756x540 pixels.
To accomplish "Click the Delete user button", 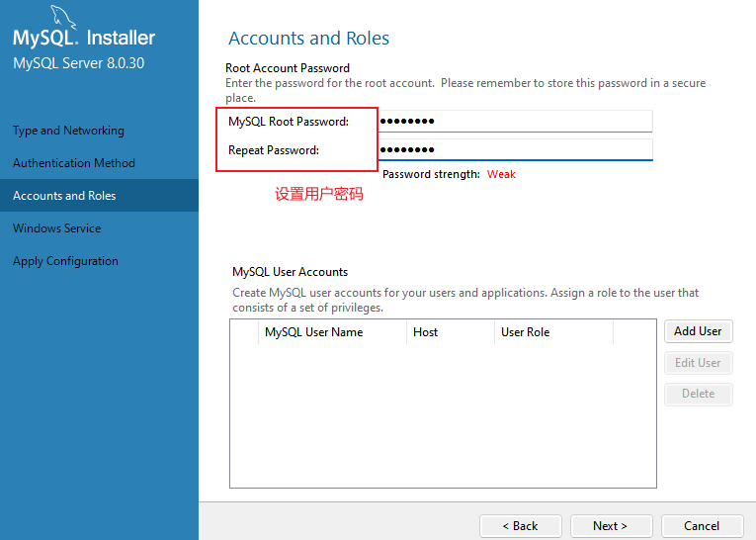I will point(698,394).
